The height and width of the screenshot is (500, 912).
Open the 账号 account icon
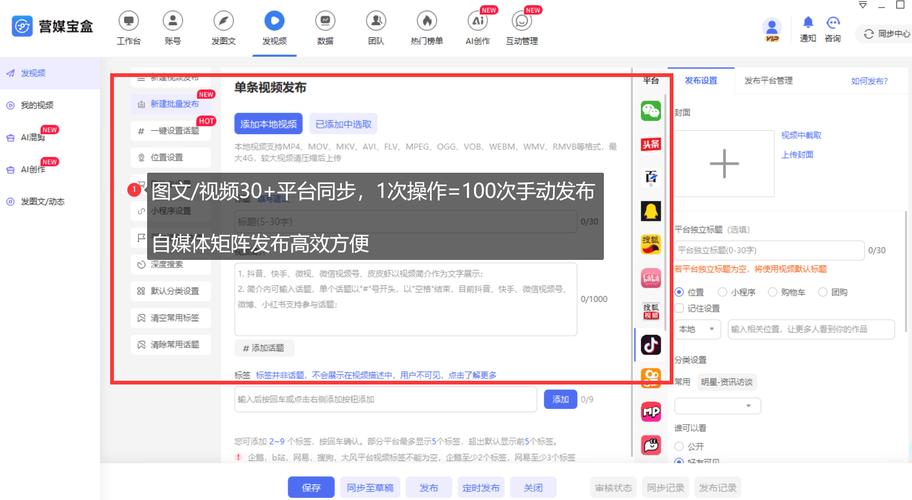[x=173, y=20]
